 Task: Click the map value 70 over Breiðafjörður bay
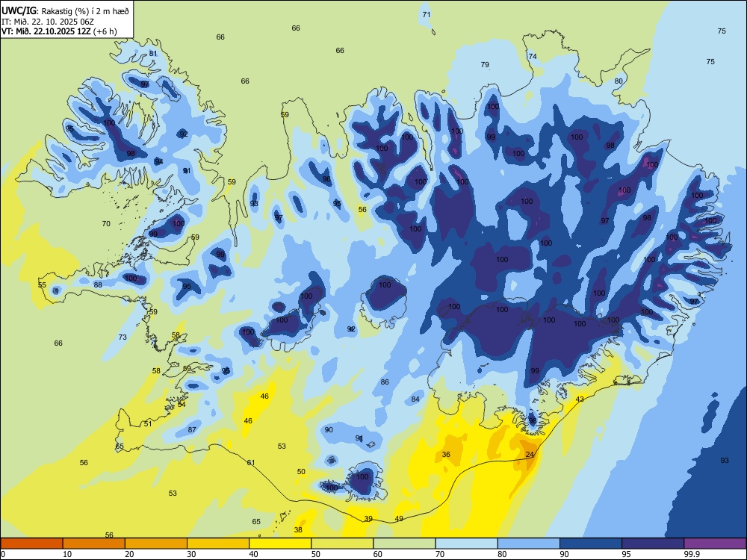106,223
